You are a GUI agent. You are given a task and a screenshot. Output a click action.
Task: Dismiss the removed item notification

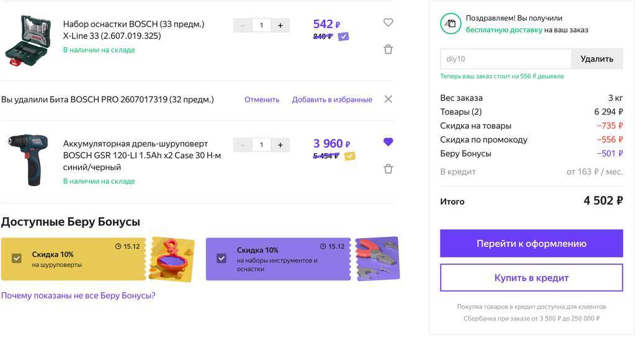[x=388, y=99]
